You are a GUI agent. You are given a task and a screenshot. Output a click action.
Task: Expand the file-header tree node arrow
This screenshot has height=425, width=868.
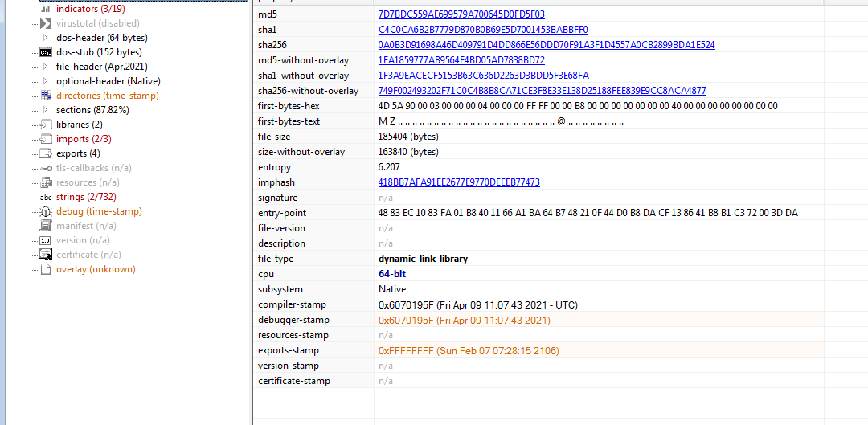[46, 67]
